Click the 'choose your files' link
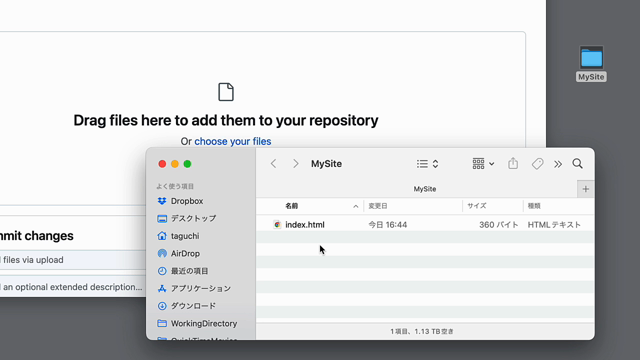 (233, 141)
